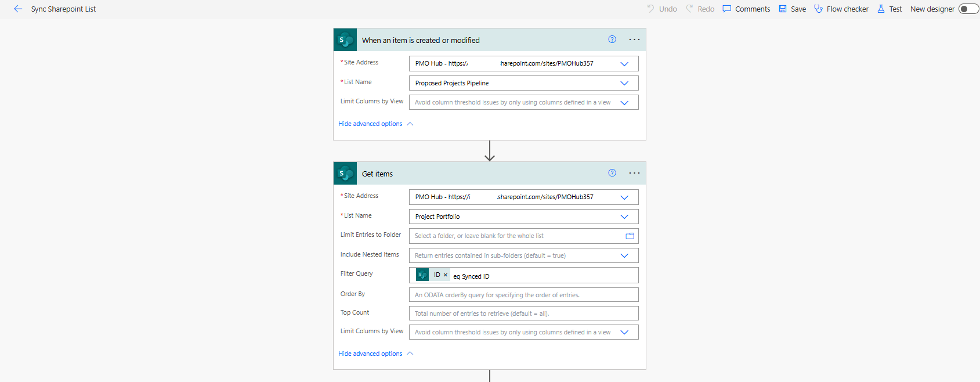Expand the trigger Site Address dropdown
The image size is (980, 382).
(x=624, y=64)
